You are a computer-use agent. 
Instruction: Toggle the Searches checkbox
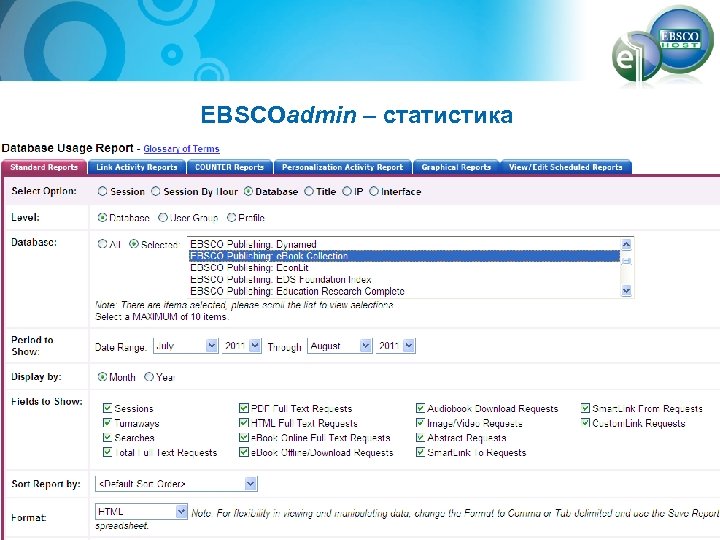(x=107, y=437)
